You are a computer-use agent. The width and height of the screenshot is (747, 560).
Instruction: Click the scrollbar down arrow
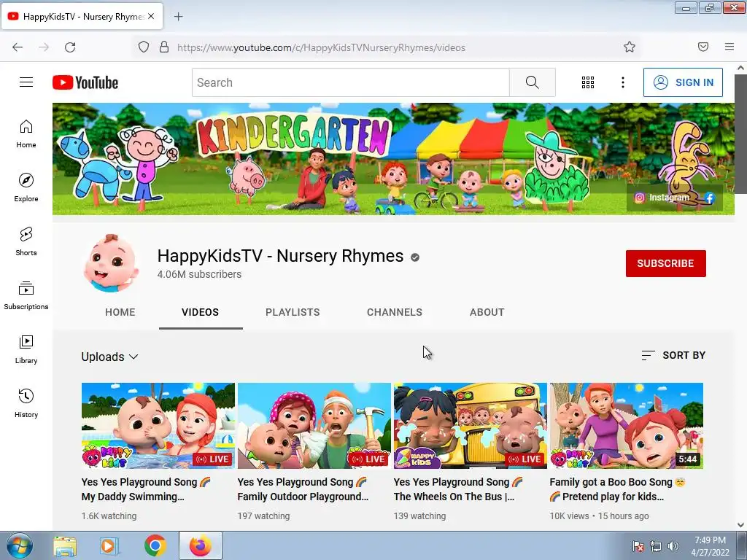coord(741,525)
